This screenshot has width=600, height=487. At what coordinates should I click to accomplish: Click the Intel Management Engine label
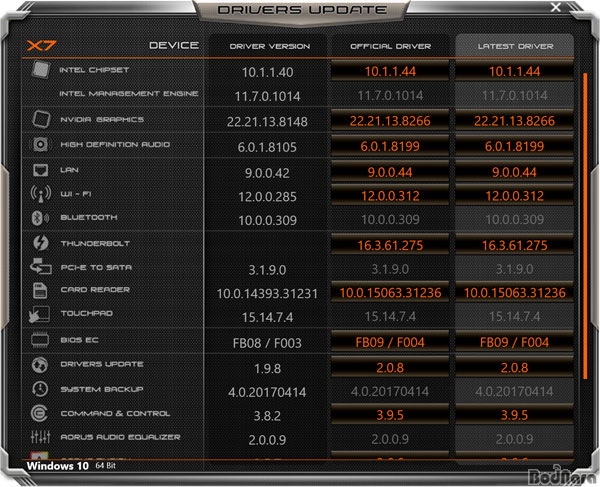(129, 93)
